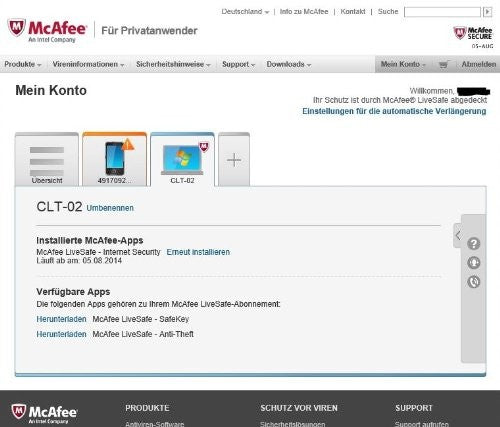Open the Produkte menu

click(x=23, y=64)
